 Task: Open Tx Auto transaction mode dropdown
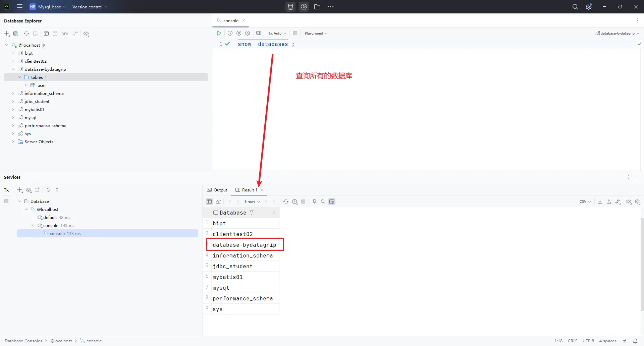277,33
